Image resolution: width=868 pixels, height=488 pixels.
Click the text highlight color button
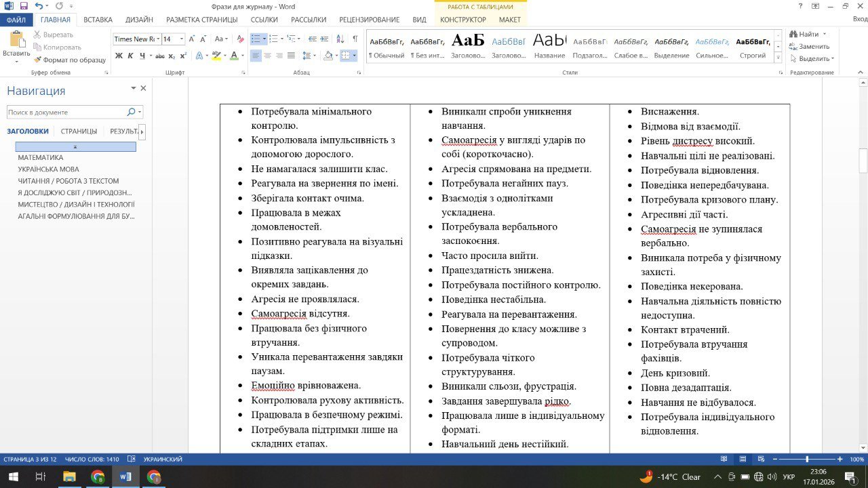click(x=216, y=56)
